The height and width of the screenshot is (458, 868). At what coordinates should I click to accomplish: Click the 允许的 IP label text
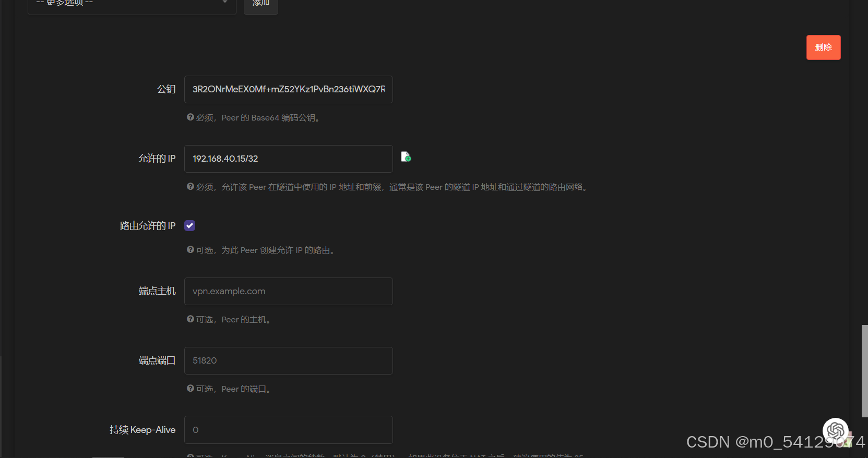(157, 159)
